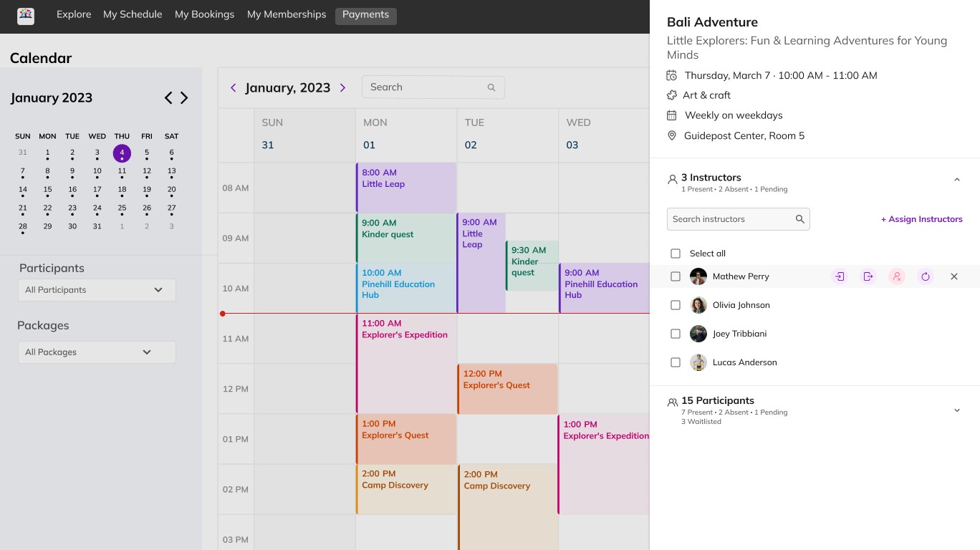
Task: Open Monday 8:00 AM Little Leap event
Action: [406, 188]
